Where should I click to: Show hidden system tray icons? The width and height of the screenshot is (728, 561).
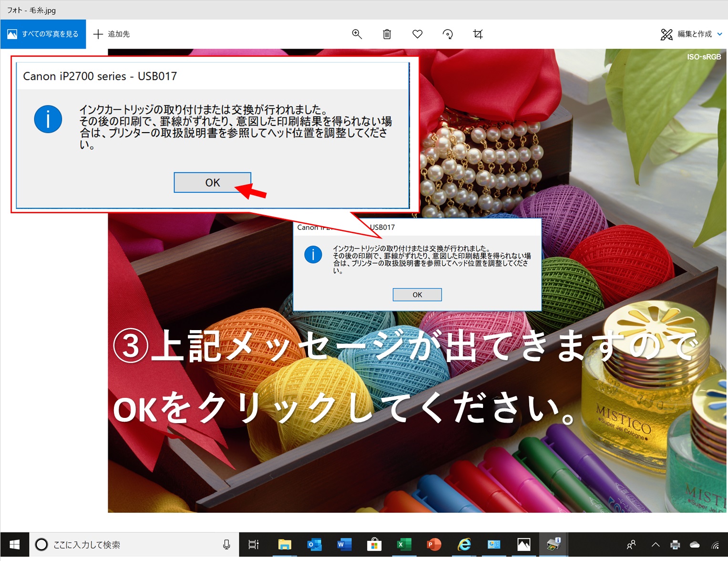656,545
